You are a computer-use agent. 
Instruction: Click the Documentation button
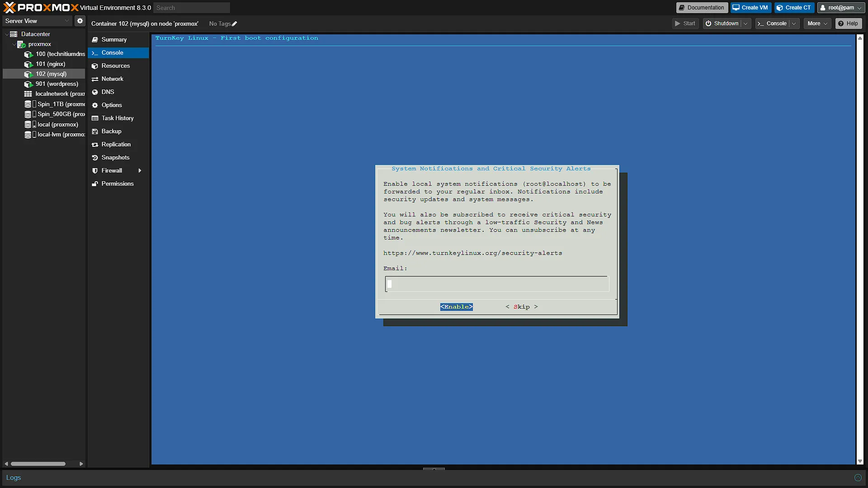coord(702,8)
